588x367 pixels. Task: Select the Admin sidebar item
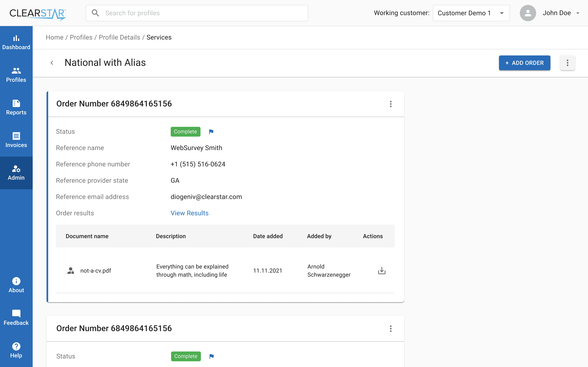16,172
